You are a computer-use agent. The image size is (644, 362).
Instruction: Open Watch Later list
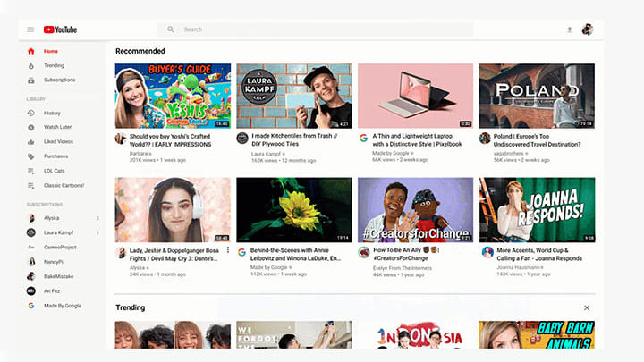coord(57,127)
